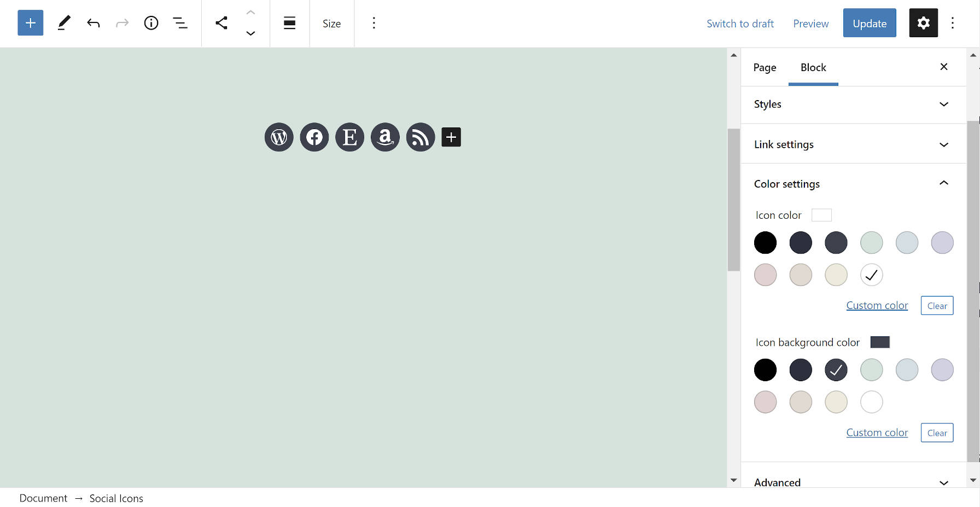Click the RSS icon in the block
Screen dimensions: 980x507
(x=421, y=137)
